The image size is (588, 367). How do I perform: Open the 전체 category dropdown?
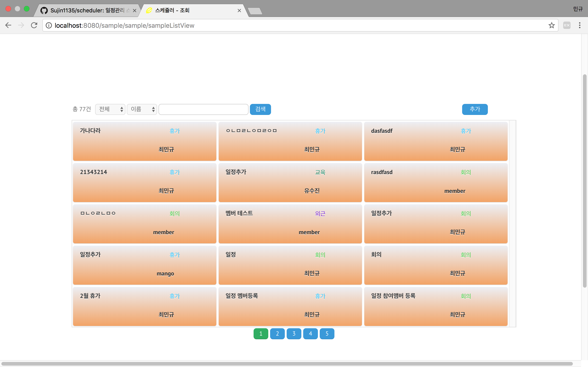coord(110,109)
